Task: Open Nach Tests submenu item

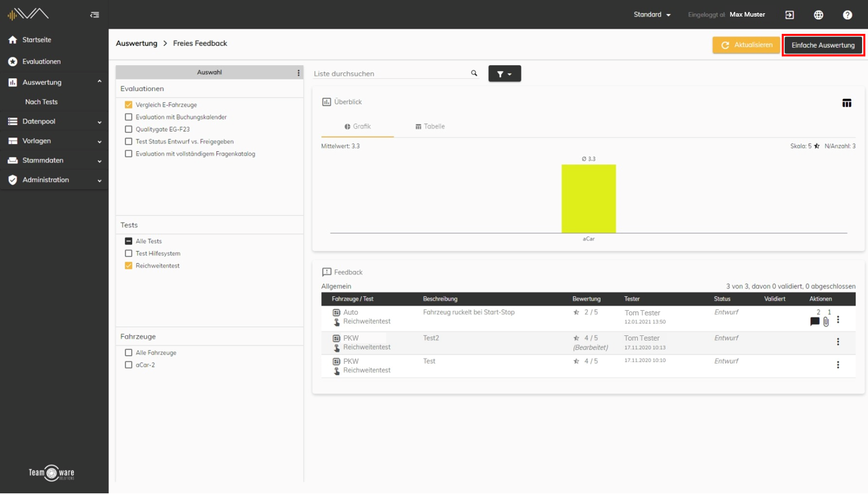Action: [x=41, y=102]
